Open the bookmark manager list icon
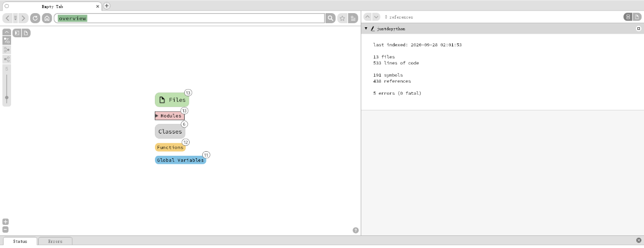 (x=353, y=18)
